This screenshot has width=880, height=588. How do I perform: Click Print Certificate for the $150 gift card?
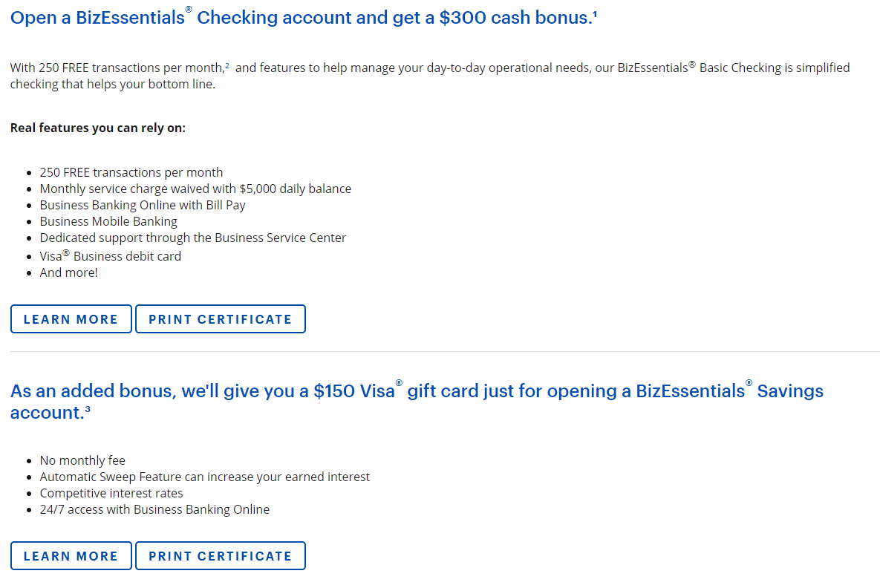[x=221, y=556]
